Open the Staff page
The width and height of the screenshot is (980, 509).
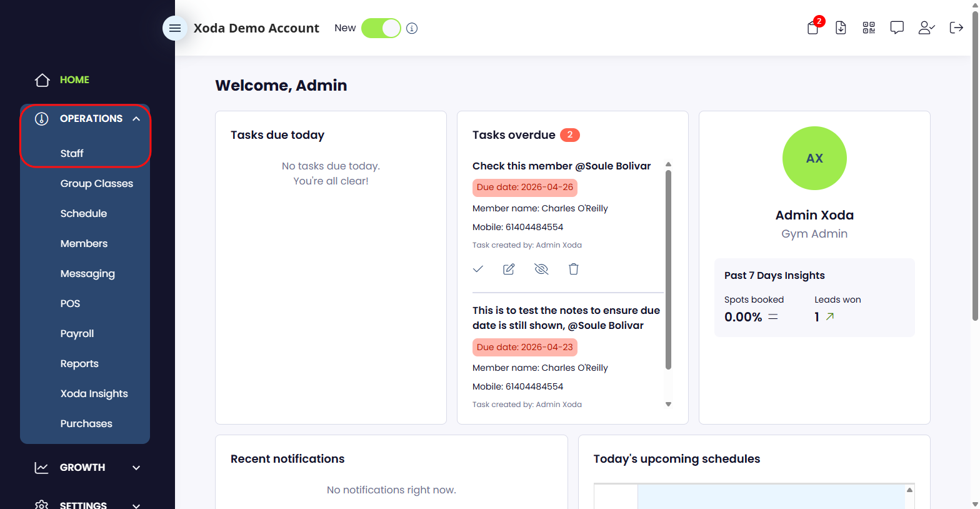(72, 153)
